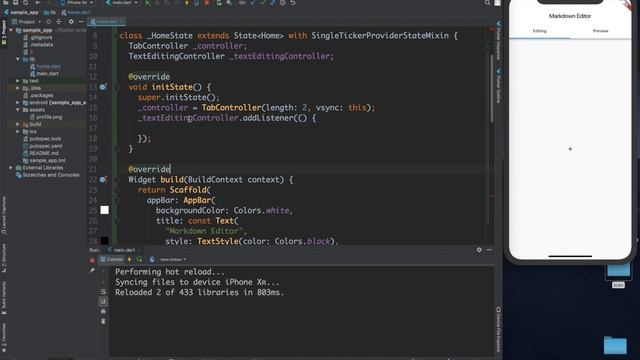Click the back navigation arrow in toolbar

[38, 3]
